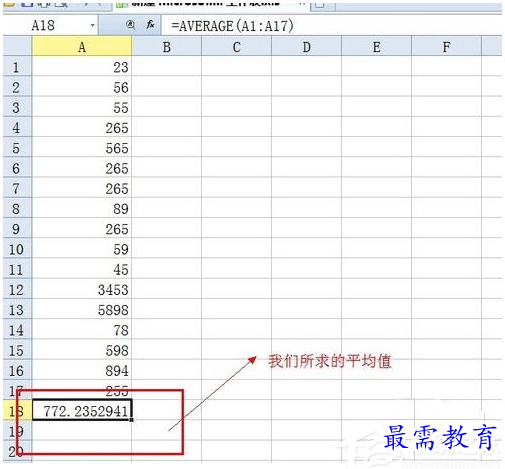The height and width of the screenshot is (469, 505).
Task: Select row 7 header
Action: [x=17, y=188]
